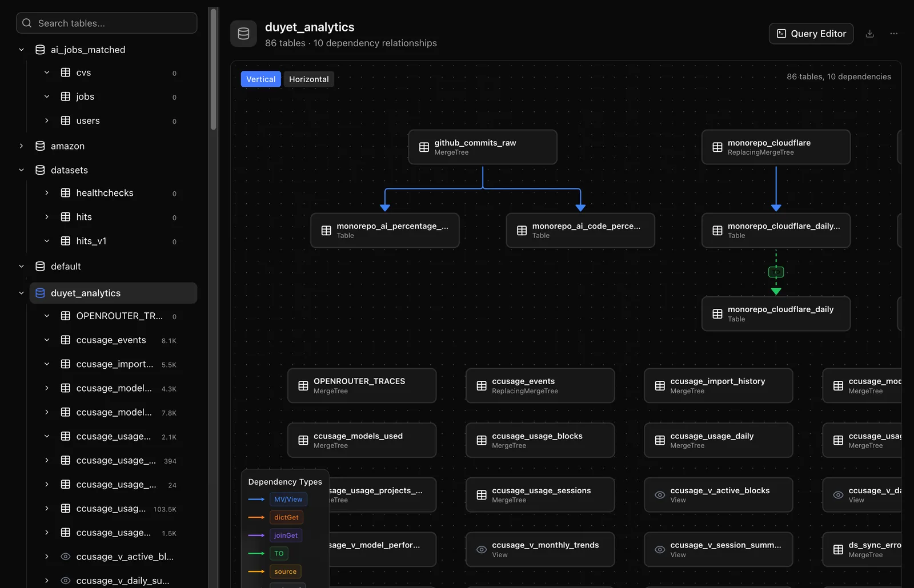Image resolution: width=914 pixels, height=588 pixels.
Task: Switch to Horizontal layout
Action: [x=308, y=79]
